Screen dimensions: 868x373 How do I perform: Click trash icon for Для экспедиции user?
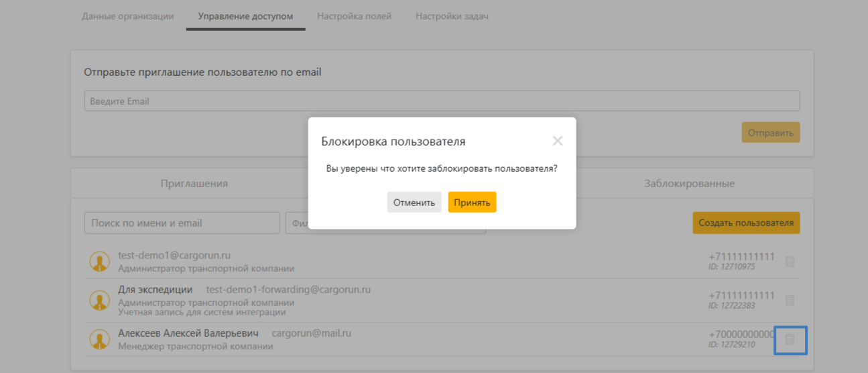(x=790, y=301)
